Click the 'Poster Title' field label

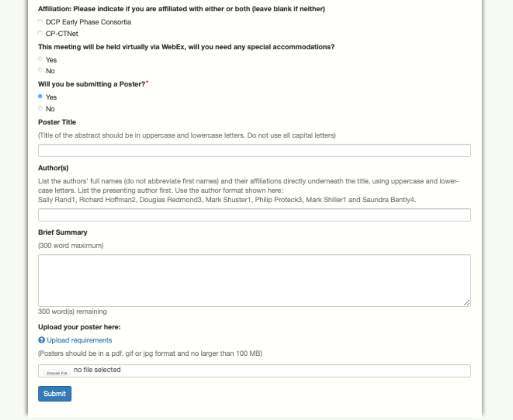[x=57, y=122]
